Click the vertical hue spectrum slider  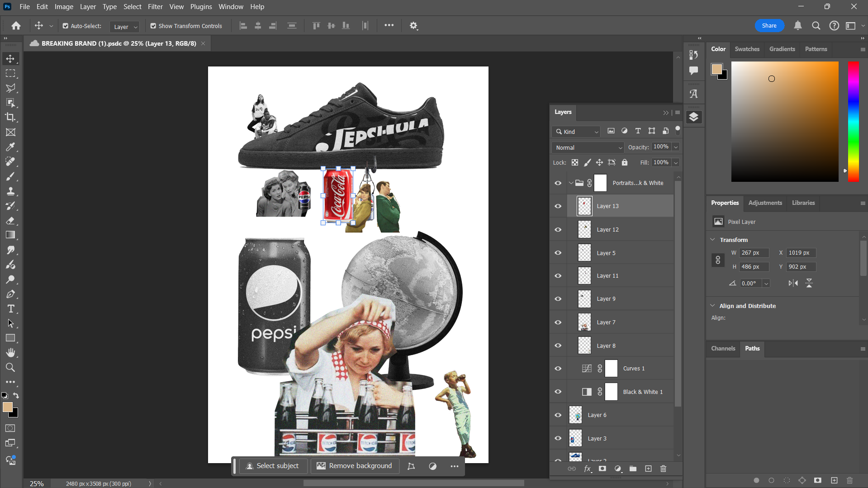tap(853, 121)
